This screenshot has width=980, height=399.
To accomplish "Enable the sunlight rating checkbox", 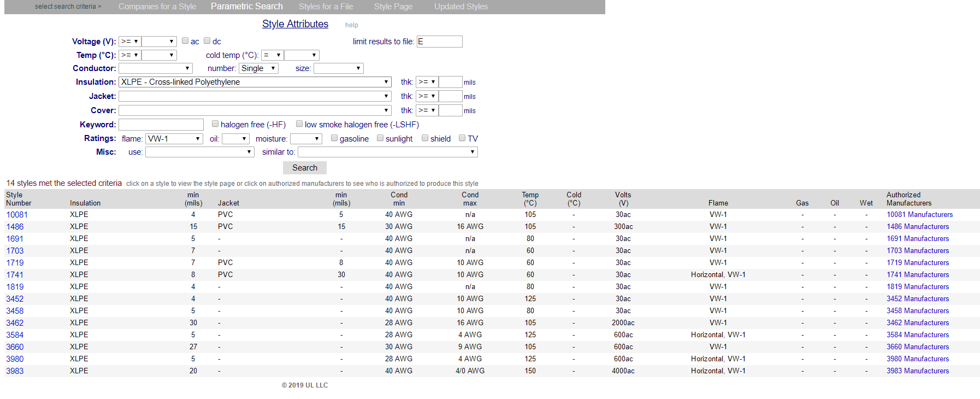I will (380, 138).
